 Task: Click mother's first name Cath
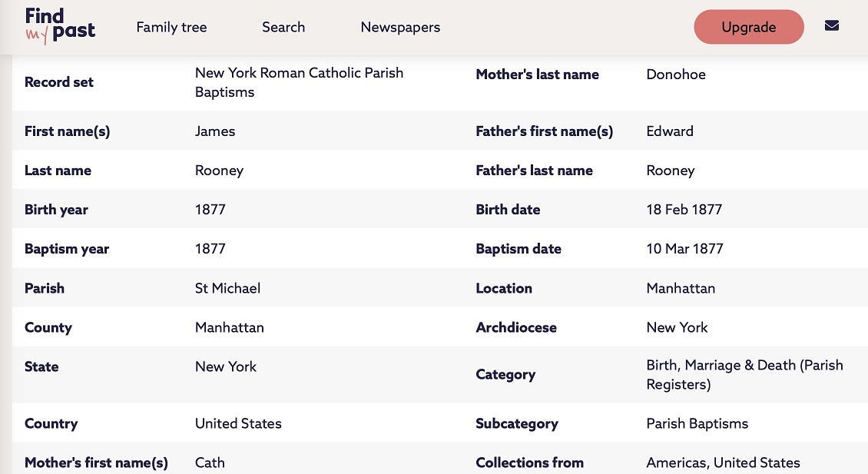click(x=210, y=462)
